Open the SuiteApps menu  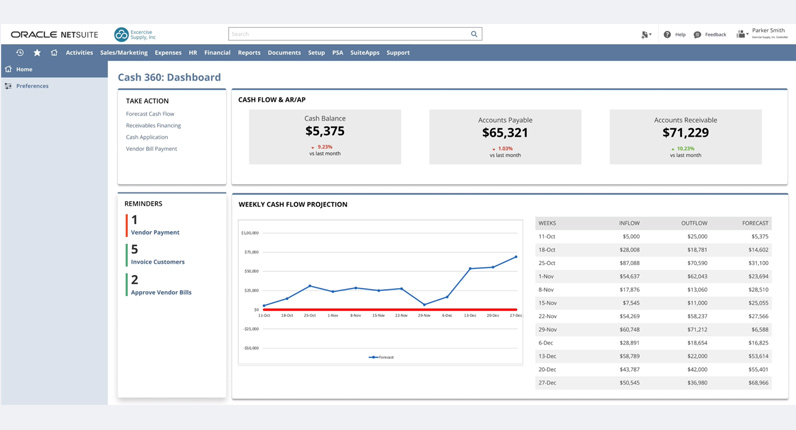click(x=364, y=53)
